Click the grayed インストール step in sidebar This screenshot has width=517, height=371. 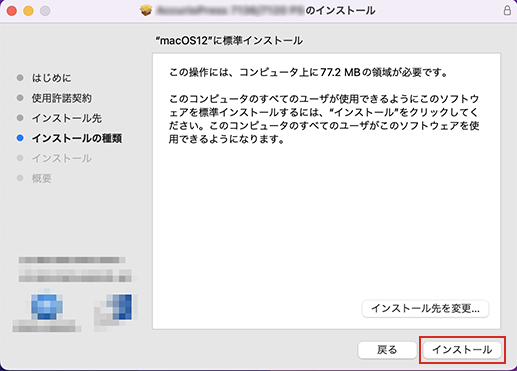point(61,158)
